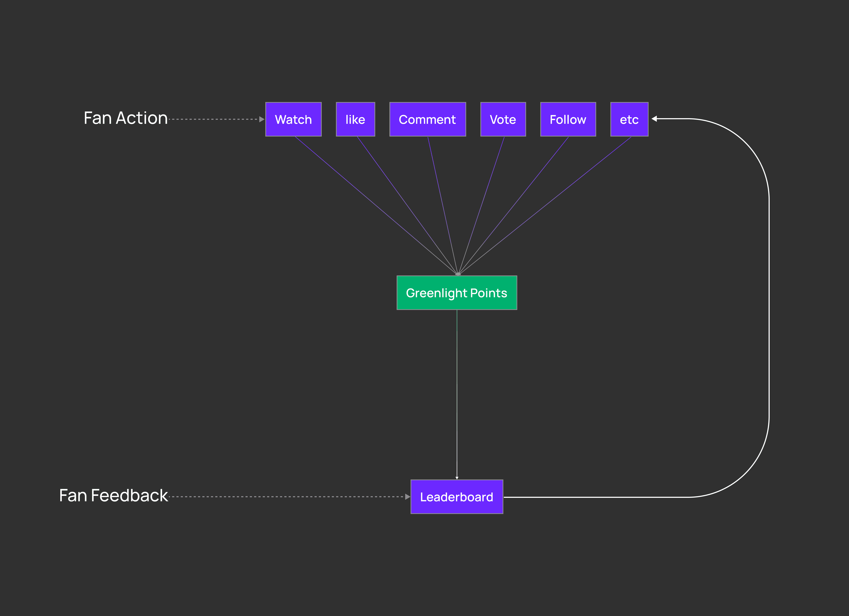Click the Comment action box

(x=427, y=119)
